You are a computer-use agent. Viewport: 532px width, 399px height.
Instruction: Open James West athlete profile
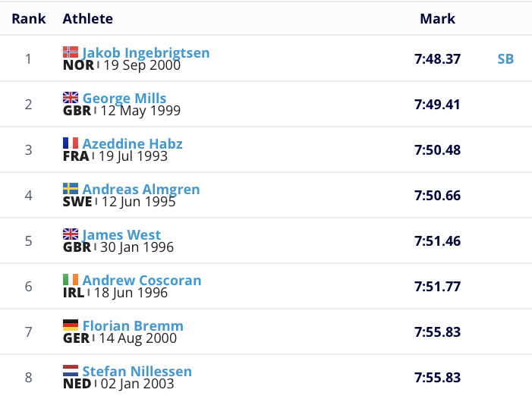pos(121,235)
